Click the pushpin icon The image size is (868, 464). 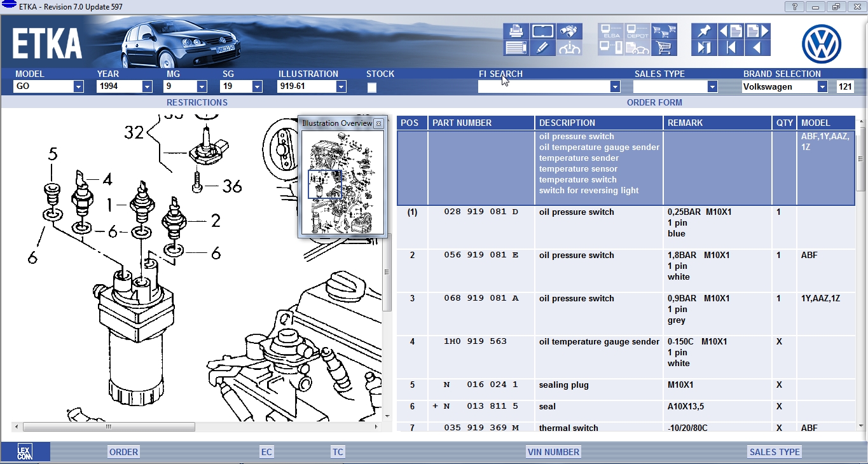tap(704, 31)
